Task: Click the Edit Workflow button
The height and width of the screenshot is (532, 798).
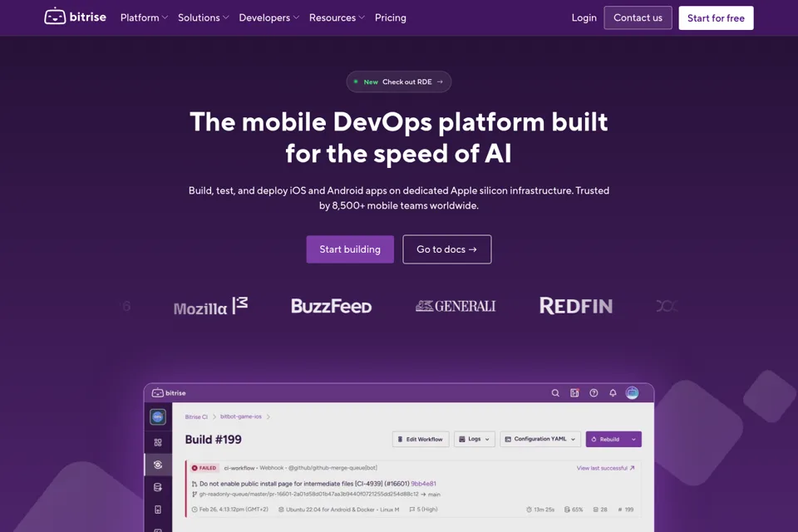Action: click(x=421, y=439)
